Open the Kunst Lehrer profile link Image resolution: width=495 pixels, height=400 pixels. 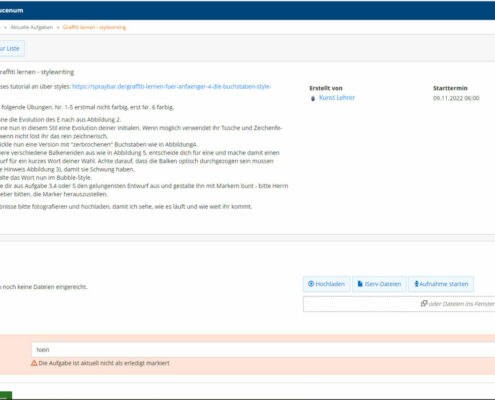click(337, 98)
